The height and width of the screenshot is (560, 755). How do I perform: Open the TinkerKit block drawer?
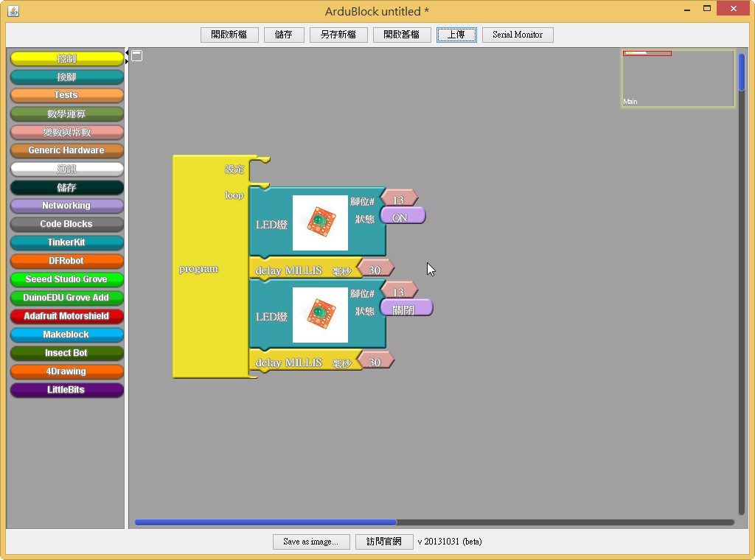tap(66, 242)
